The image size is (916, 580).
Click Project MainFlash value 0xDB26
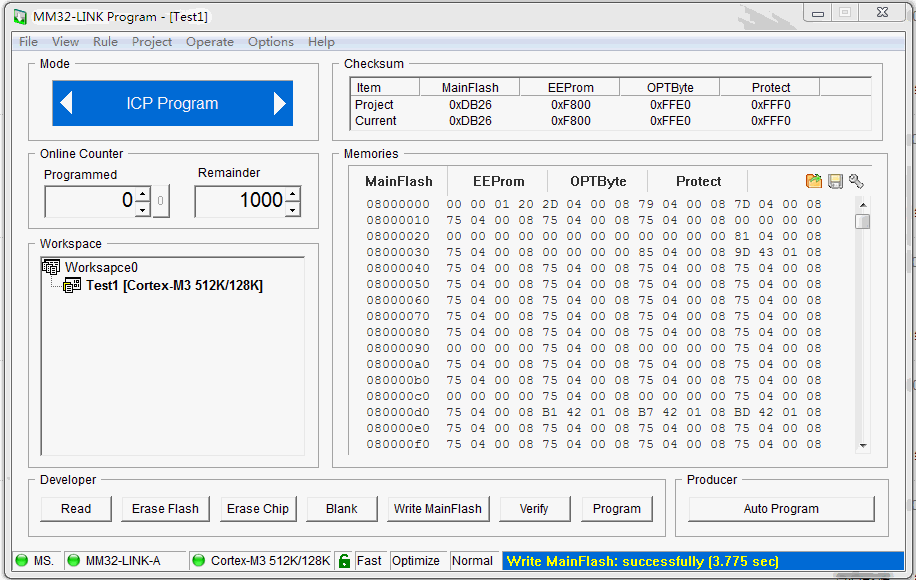[x=470, y=105]
